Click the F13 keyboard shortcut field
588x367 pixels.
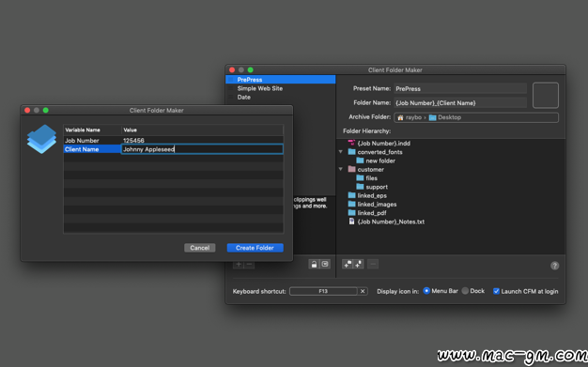(x=323, y=291)
